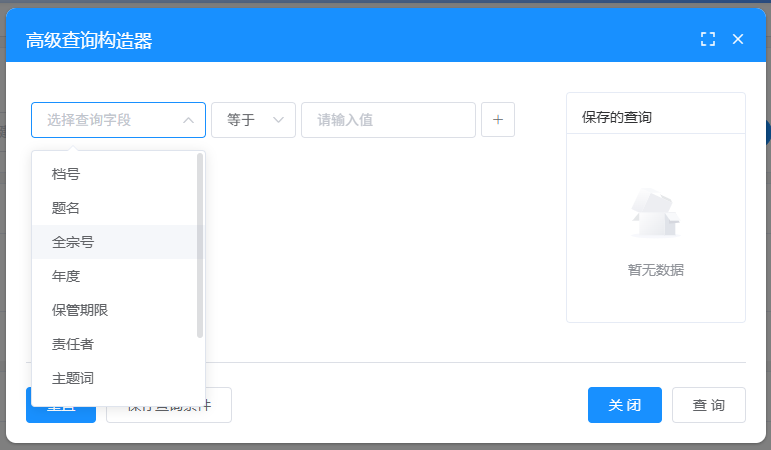The image size is (771, 450).
Task: Select 年度 as query field
Action: [66, 276]
